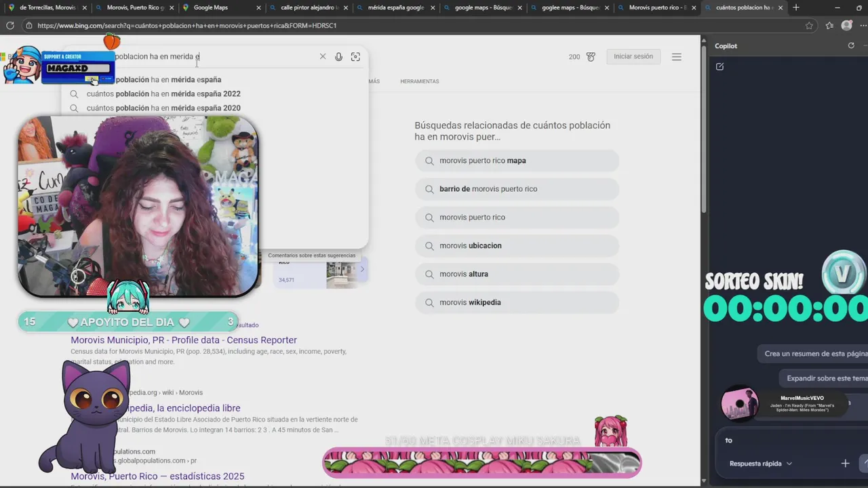Open 'Morovis, Puerto Rico — estadísticas 2025' result
The image size is (868, 488).
(157, 476)
